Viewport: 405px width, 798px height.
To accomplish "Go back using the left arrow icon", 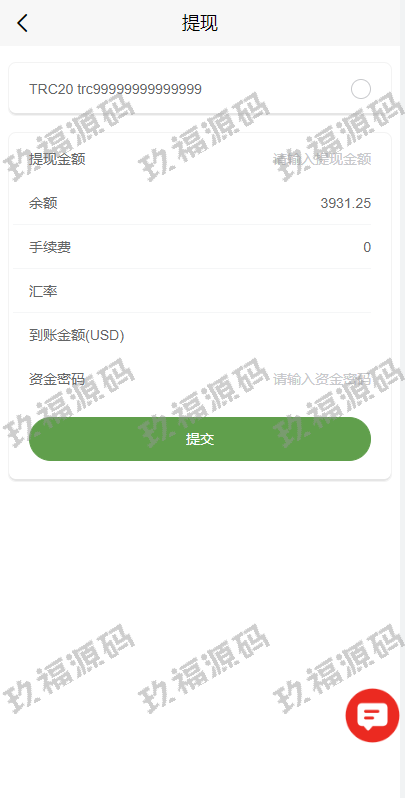I will point(22,23).
